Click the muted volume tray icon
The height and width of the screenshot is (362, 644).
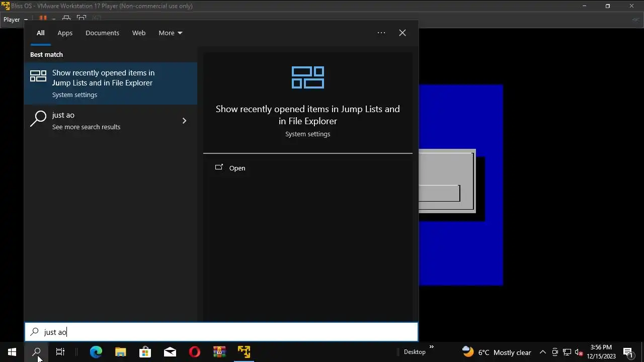point(579,352)
